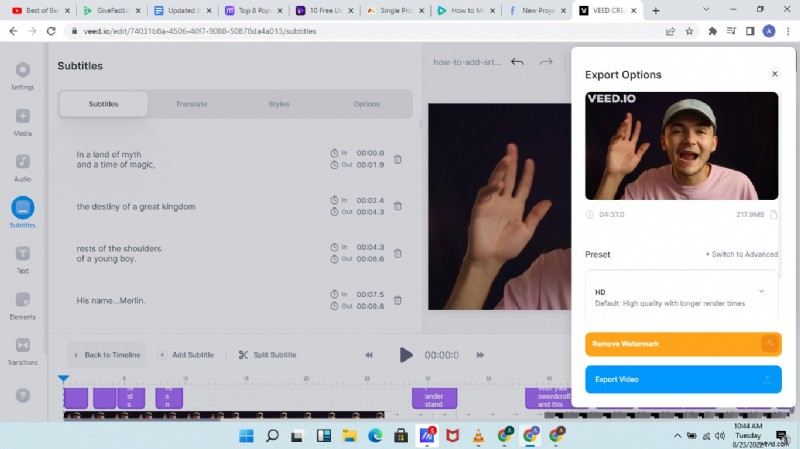Click trash icon for 'destiny of a great kingdom'
This screenshot has height=449, width=800.
397,206
